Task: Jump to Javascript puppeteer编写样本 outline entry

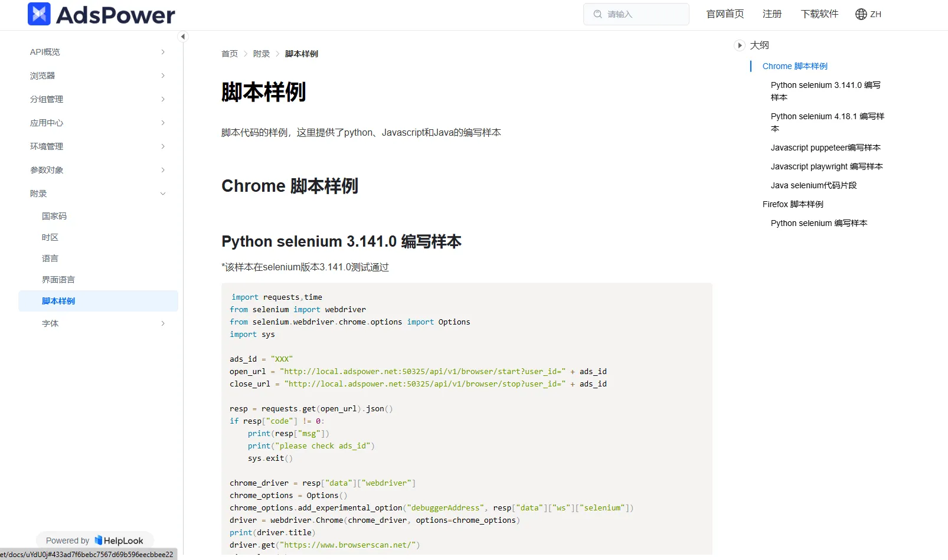Action: pyautogui.click(x=825, y=148)
